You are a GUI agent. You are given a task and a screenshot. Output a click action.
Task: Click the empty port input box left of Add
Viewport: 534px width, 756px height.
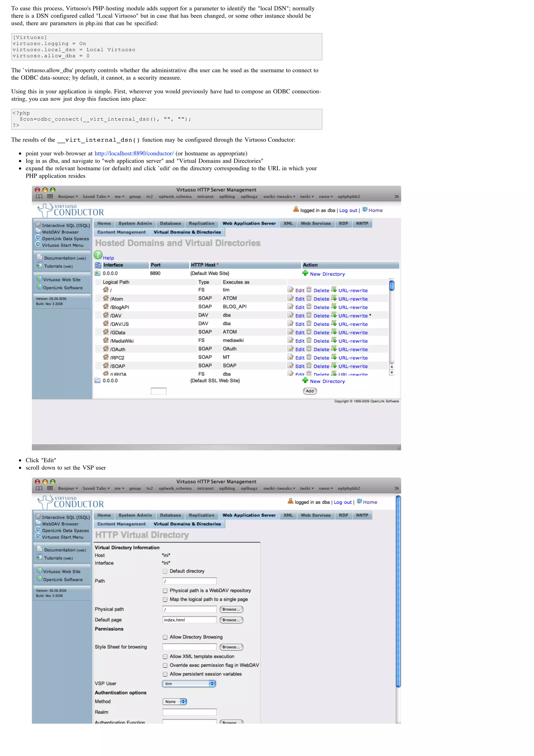(159, 391)
